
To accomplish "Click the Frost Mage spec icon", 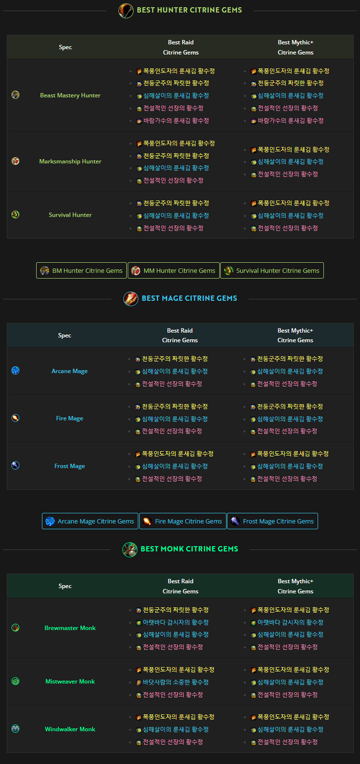I will (15, 466).
